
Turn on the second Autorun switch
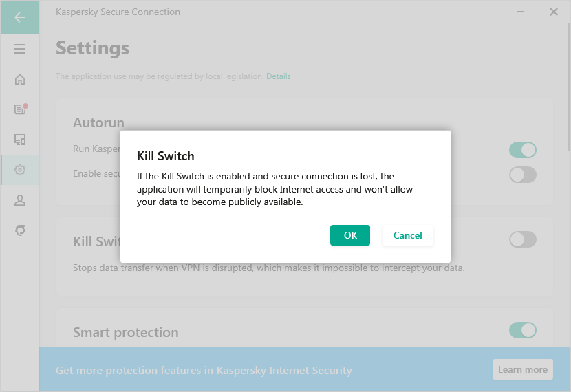pyautogui.click(x=522, y=175)
